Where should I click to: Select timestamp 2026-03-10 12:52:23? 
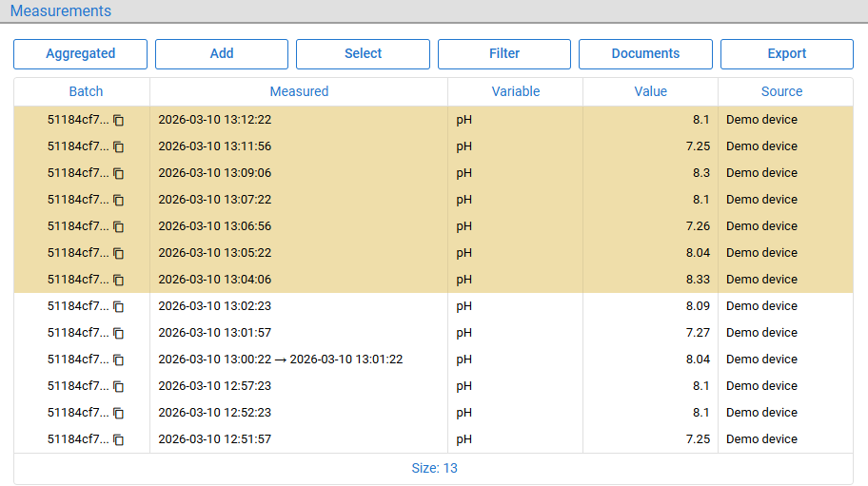tap(215, 412)
